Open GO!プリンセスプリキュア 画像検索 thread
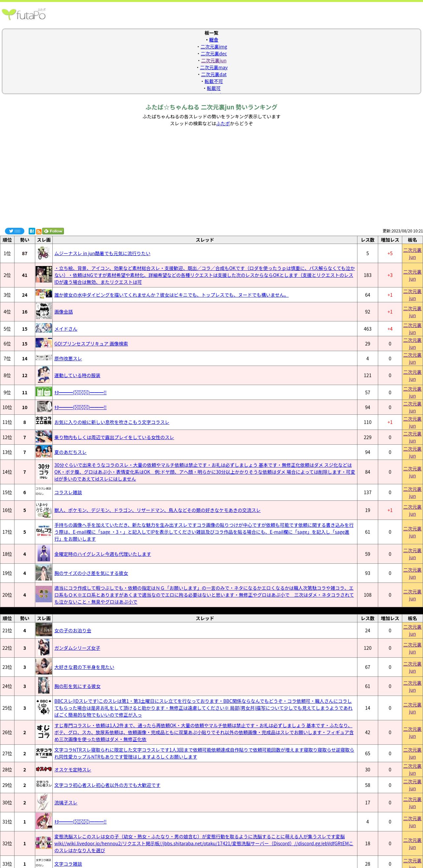 91,344
